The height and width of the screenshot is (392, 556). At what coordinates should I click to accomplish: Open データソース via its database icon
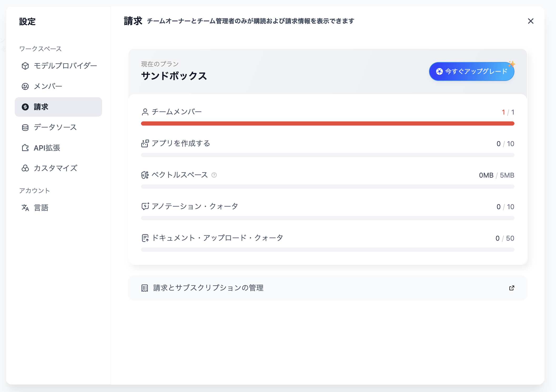tap(25, 127)
